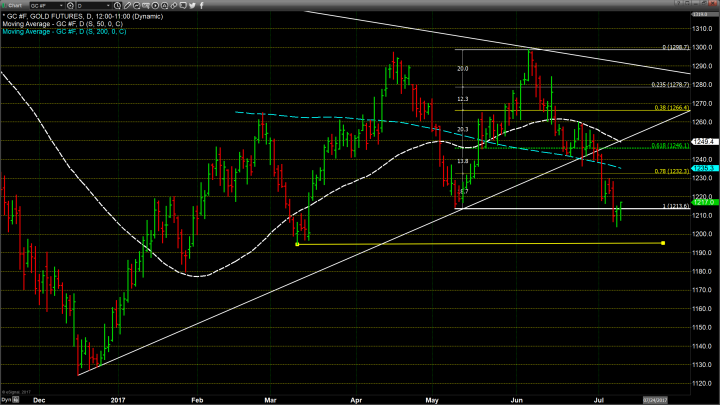The image size is (720, 405).
Task: Open the GC #F symbol dropdown
Action: click(x=61, y=6)
